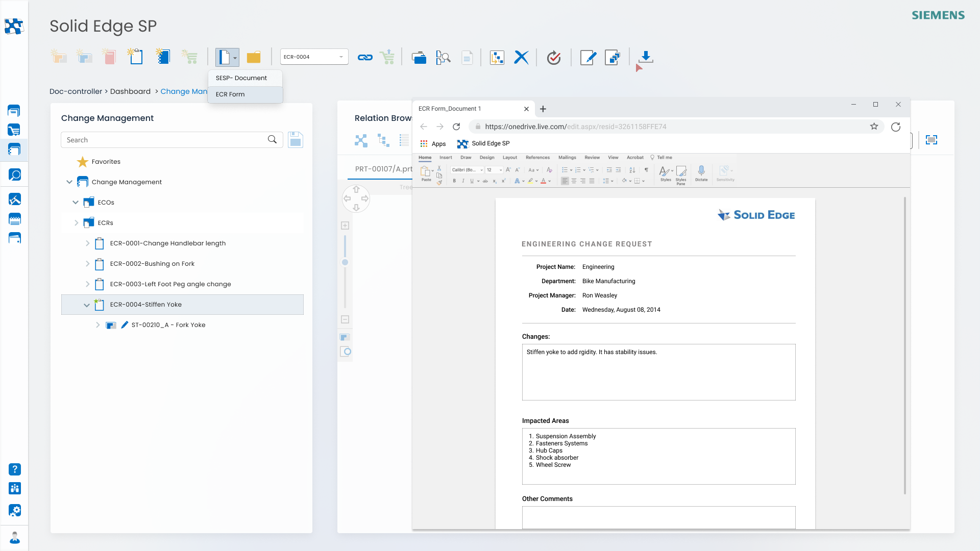Screen dimensions: 980x551
Task: Toggle center text alignment
Action: (x=574, y=181)
